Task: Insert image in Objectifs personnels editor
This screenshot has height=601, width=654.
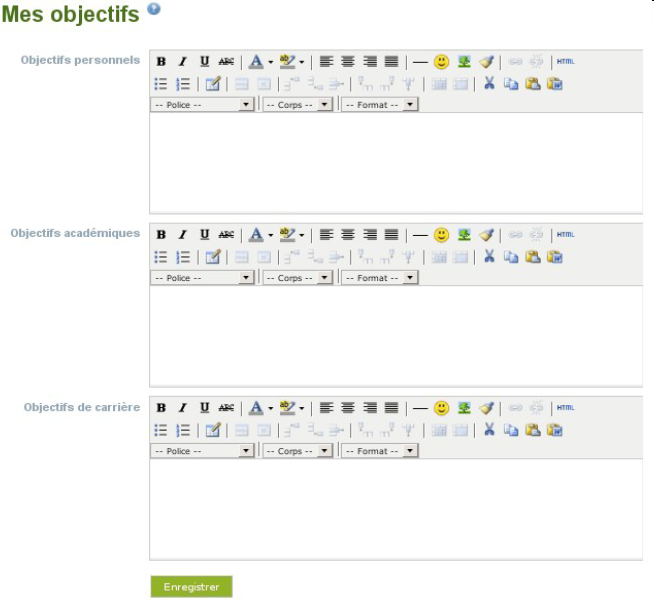Action: pyautogui.click(x=464, y=62)
